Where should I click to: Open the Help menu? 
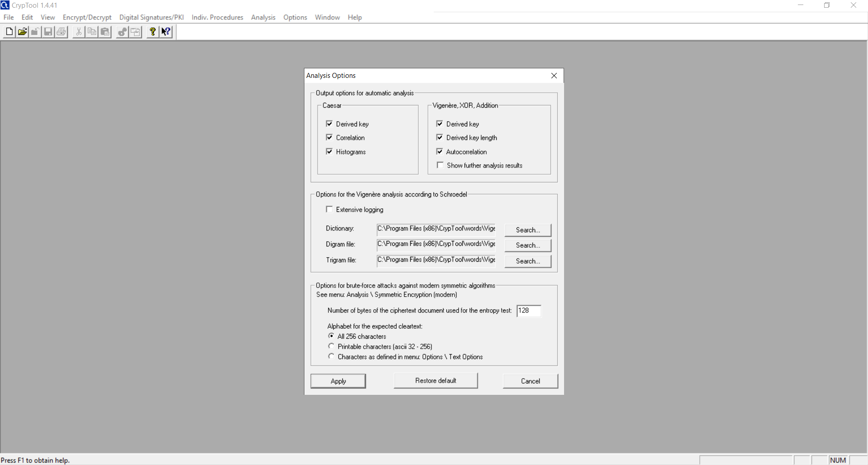355,17
